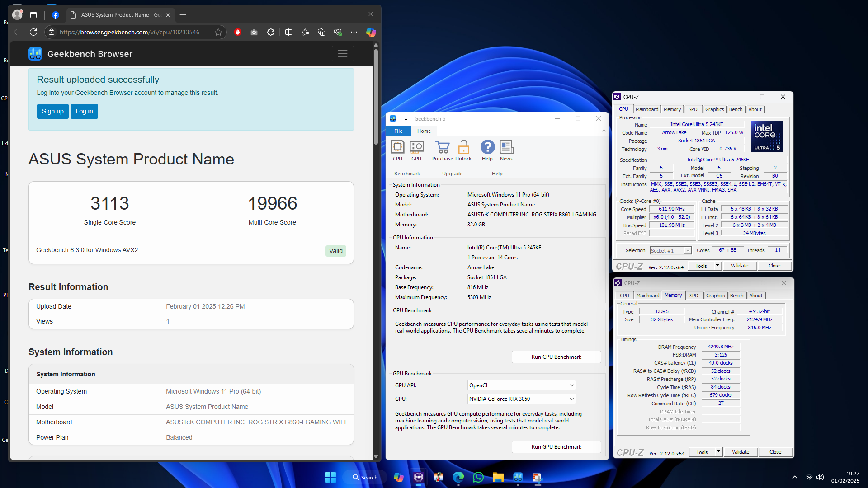Screen dimensions: 868x488
Task: Collapse the Geekbench 6 ribbon with the chevron
Action: click(604, 131)
